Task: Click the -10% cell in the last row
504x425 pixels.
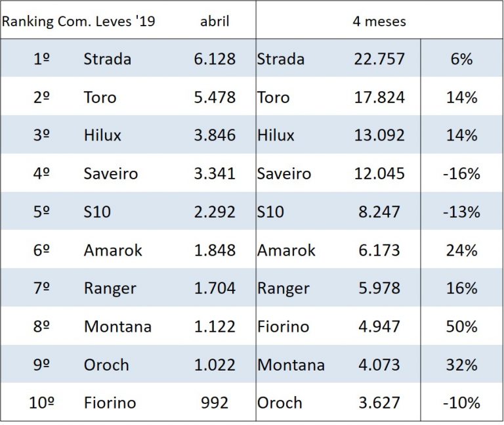Action: click(462, 403)
